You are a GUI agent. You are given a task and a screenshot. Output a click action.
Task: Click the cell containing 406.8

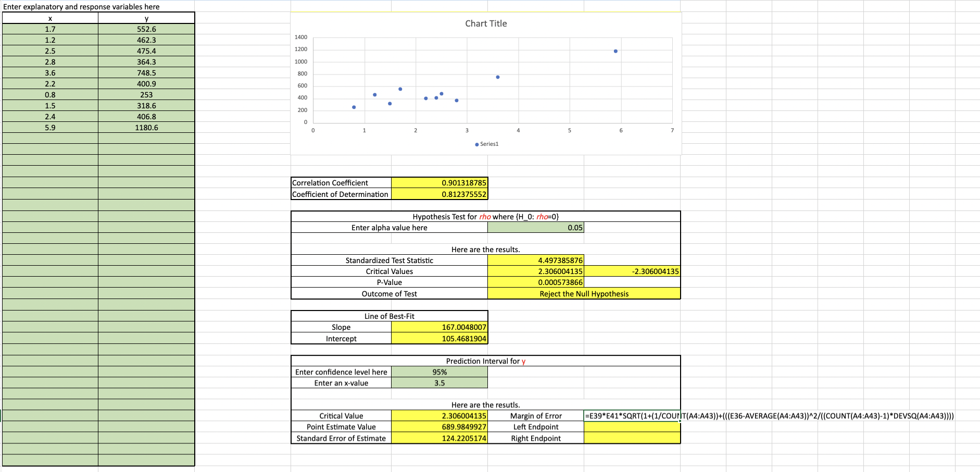click(146, 117)
